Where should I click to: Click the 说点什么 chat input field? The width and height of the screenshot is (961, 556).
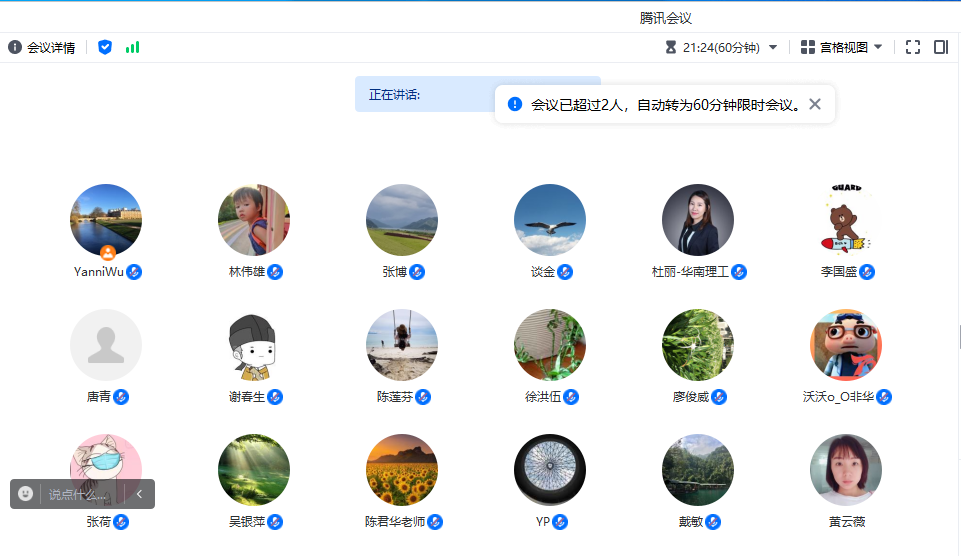pos(80,494)
